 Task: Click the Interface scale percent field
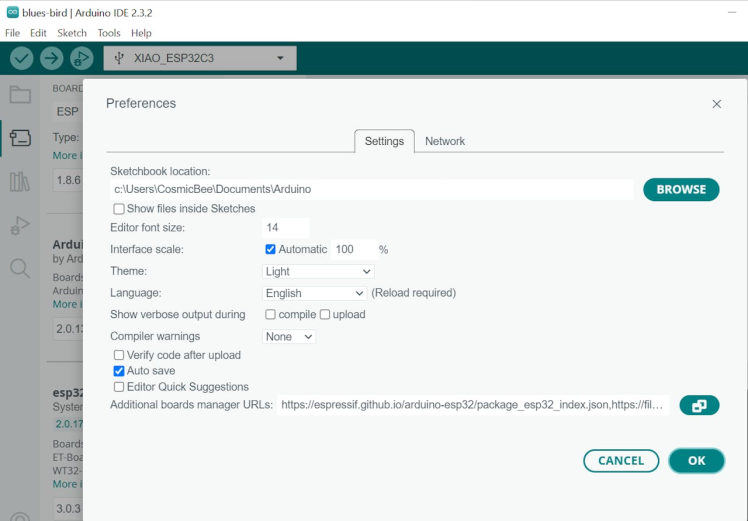point(354,250)
